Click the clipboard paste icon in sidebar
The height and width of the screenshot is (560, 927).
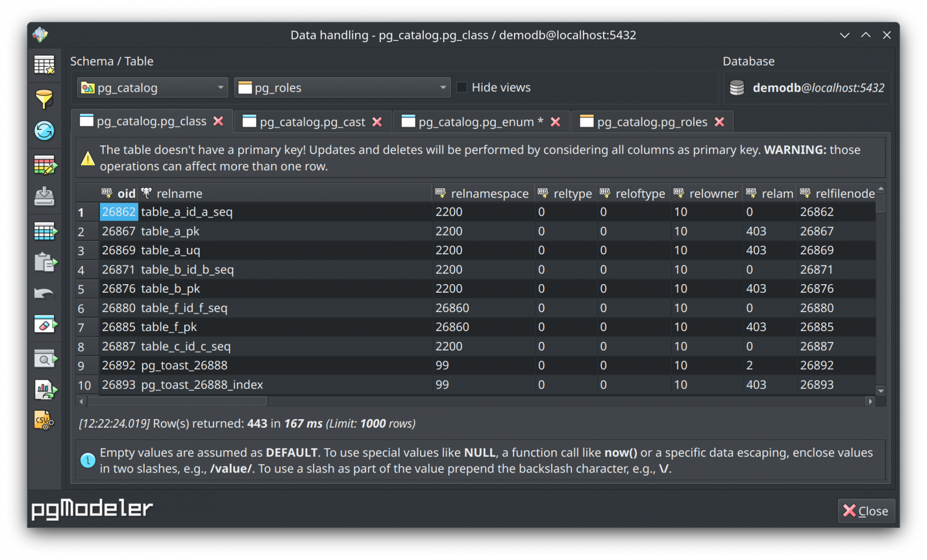click(45, 262)
